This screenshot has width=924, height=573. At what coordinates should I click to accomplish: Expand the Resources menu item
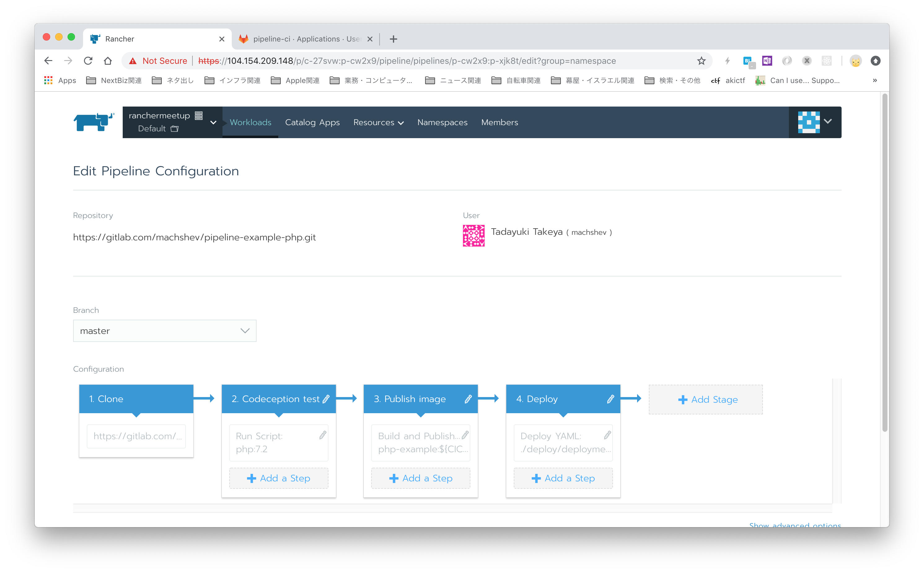(x=378, y=121)
